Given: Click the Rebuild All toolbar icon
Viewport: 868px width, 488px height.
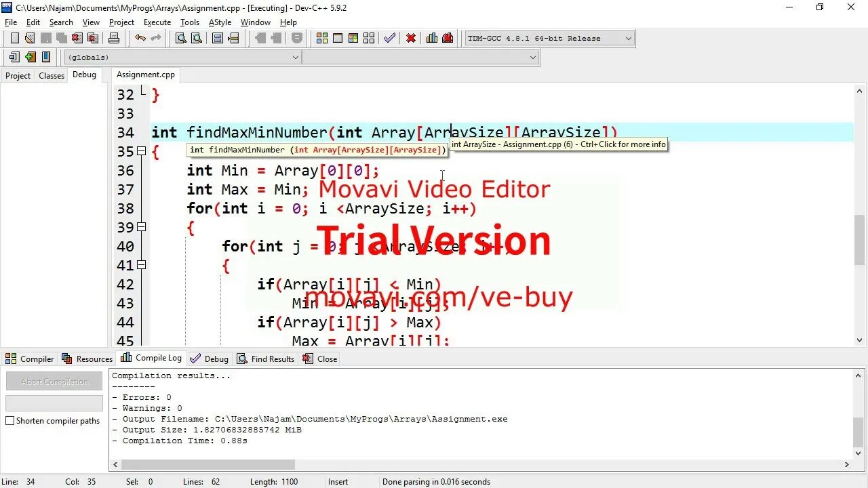Looking at the screenshot, I should 369,38.
